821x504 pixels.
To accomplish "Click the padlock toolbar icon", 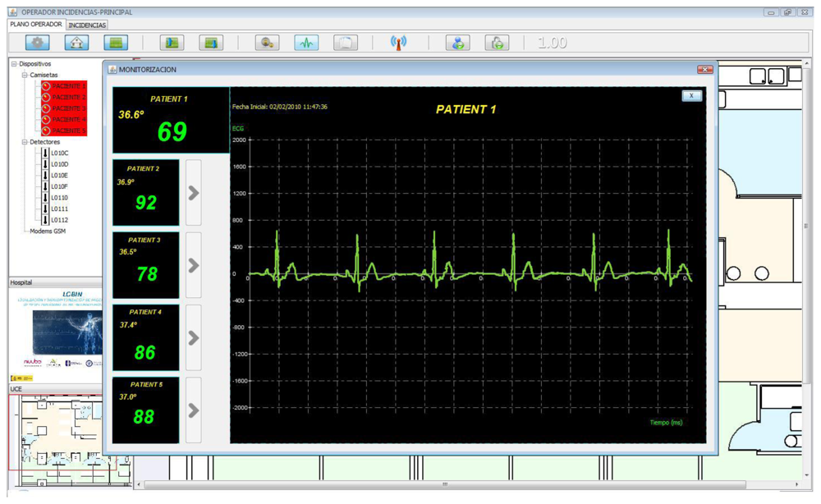I will [497, 43].
